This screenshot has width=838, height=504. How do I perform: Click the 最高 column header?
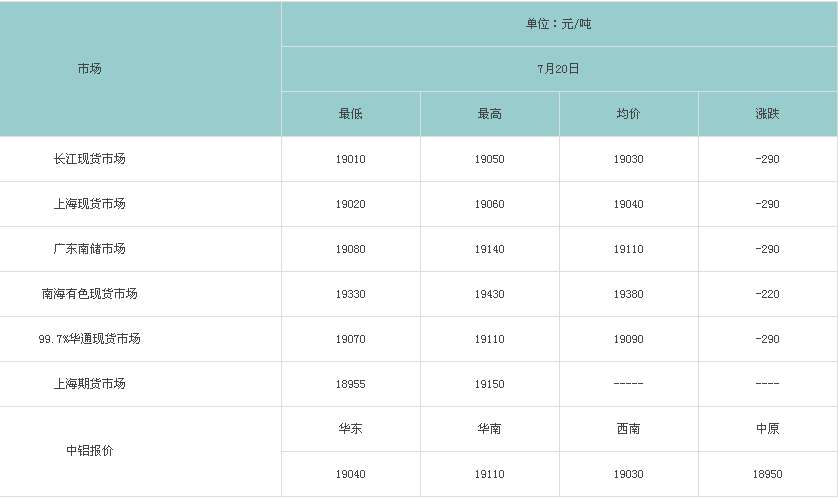click(x=490, y=114)
